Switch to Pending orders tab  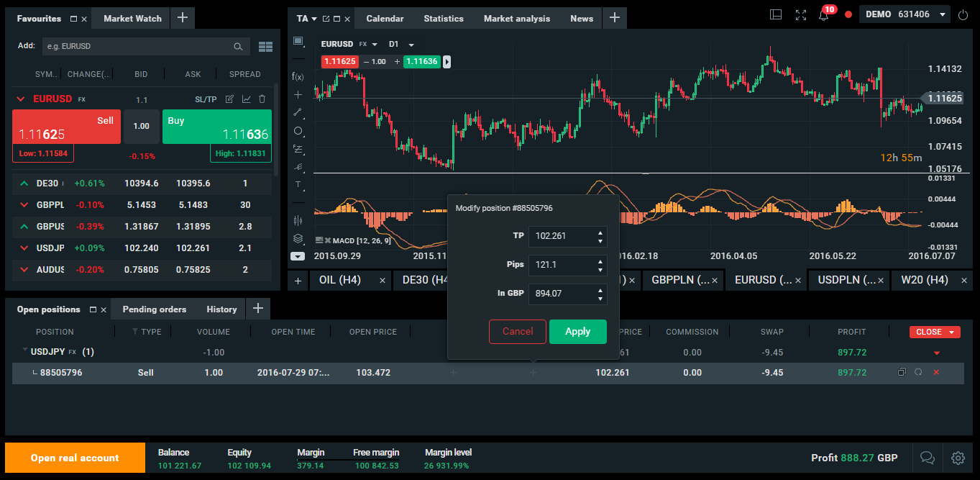click(154, 309)
